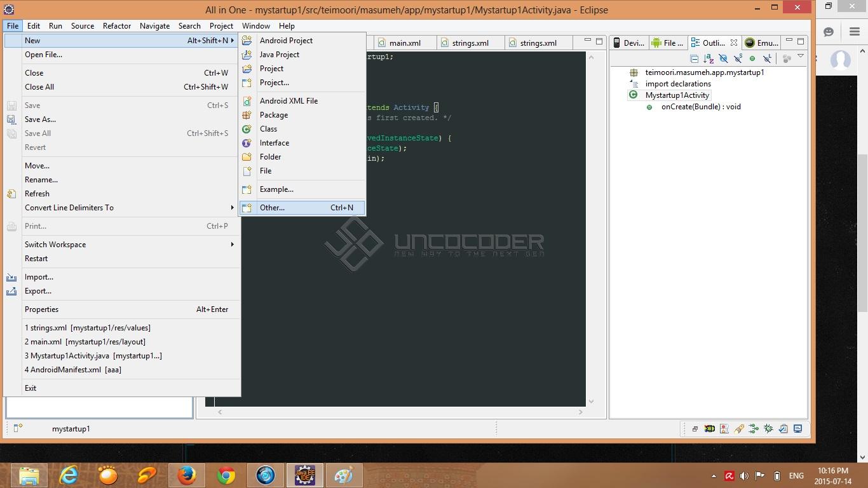
Task: Select Class in the New submenu
Action: tap(302, 129)
